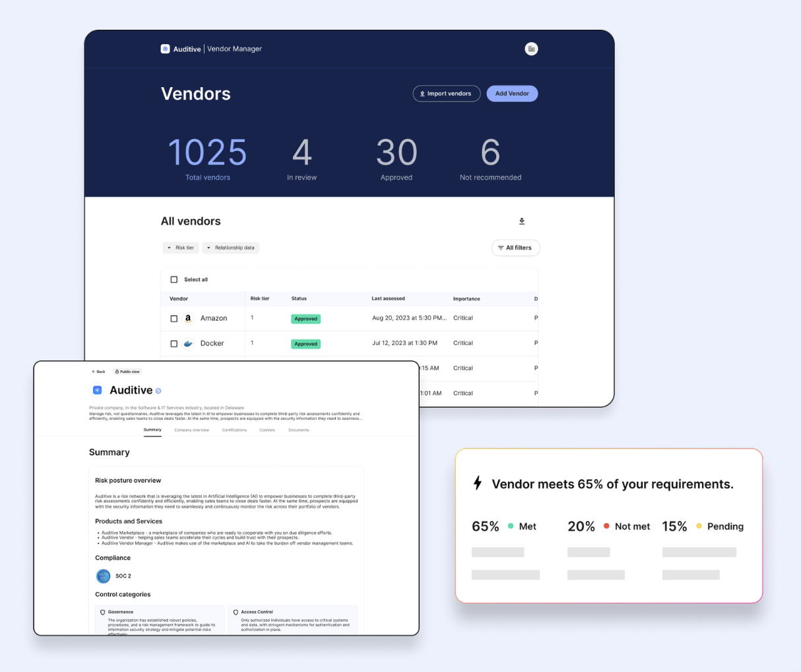
Task: Check the Docker row checkbox
Action: tap(174, 343)
